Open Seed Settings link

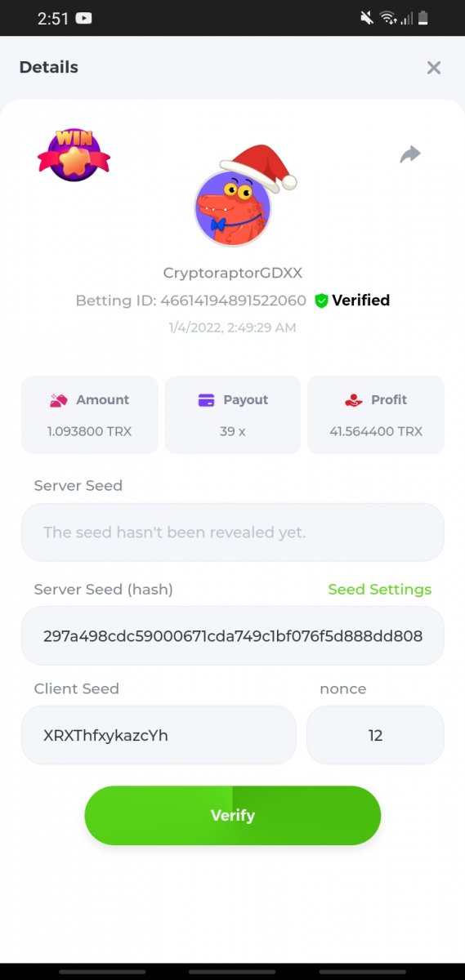[379, 590]
